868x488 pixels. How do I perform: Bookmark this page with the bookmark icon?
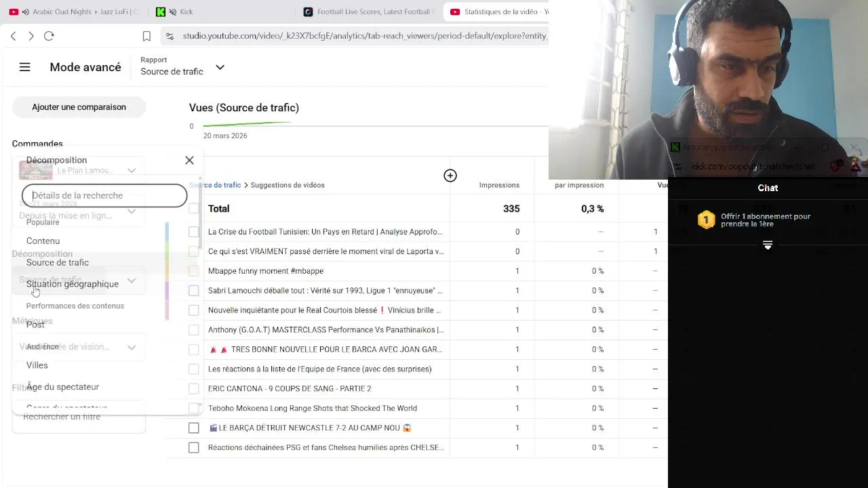[x=146, y=36]
